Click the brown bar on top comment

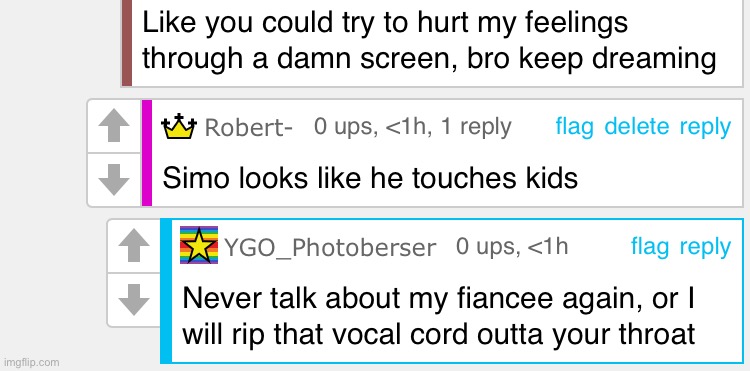point(127,43)
